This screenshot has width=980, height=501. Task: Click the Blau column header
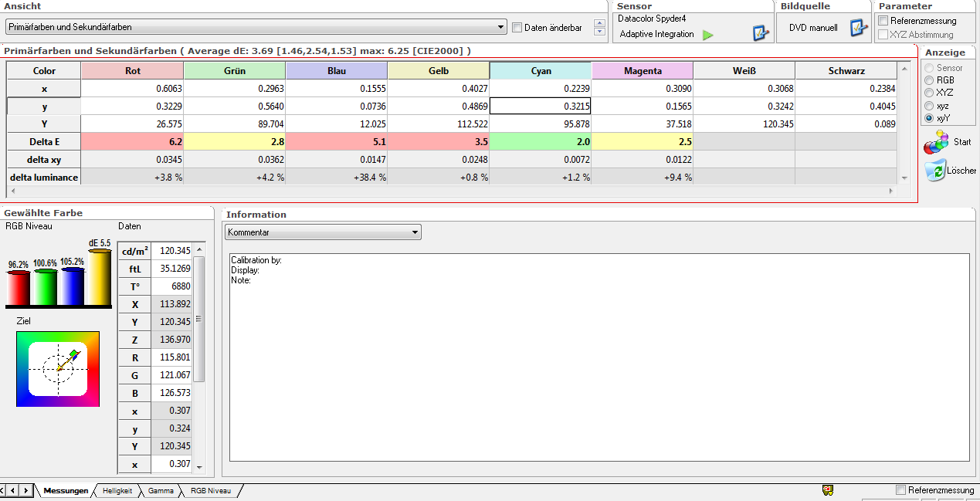[336, 71]
